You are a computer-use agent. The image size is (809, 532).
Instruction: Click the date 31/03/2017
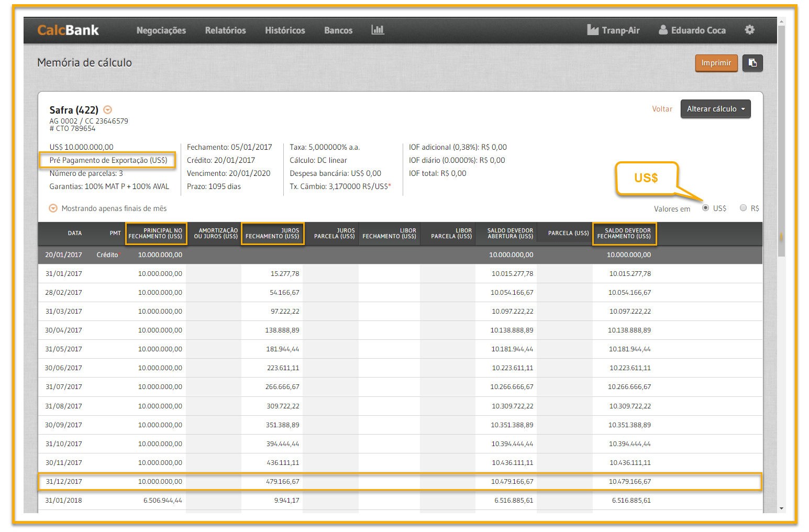tap(63, 312)
